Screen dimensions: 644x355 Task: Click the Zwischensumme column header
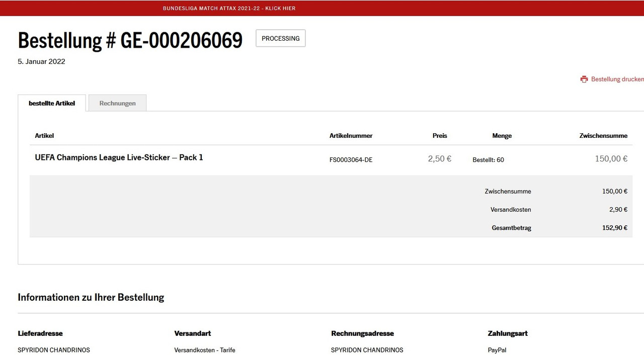[603, 136]
